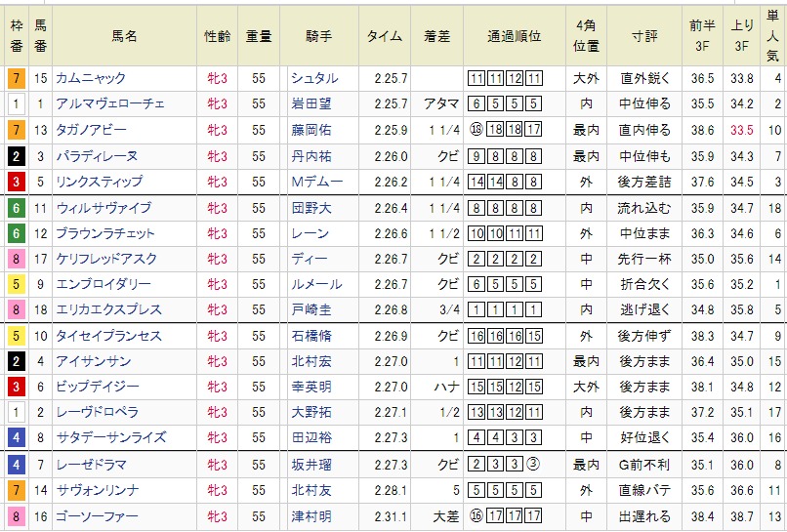Click margin アタマ in アルマヴェローチェ row
787x532 pixels.
[441, 103]
